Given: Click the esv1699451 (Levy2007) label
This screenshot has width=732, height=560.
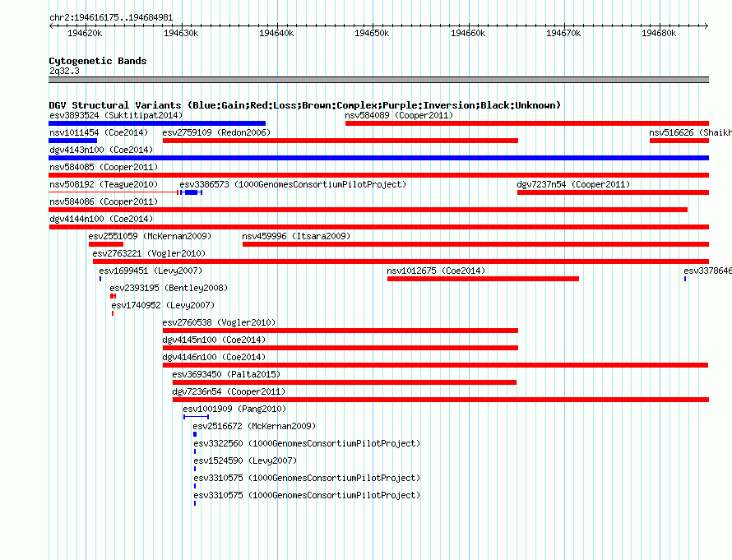Looking at the screenshot, I should coord(151,271).
